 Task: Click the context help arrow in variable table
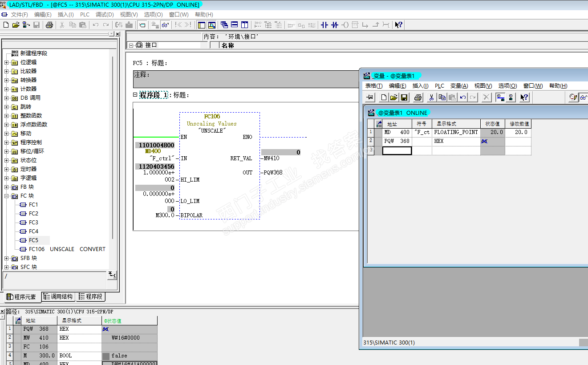524,97
